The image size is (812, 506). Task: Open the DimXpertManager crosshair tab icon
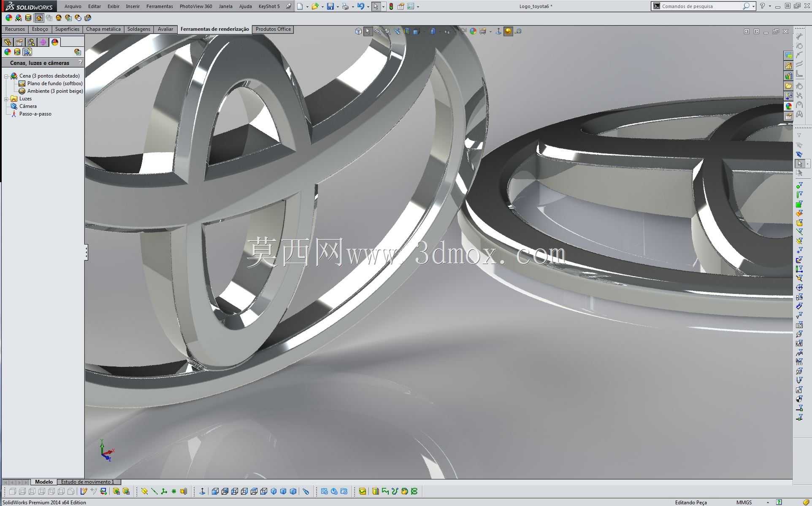43,42
